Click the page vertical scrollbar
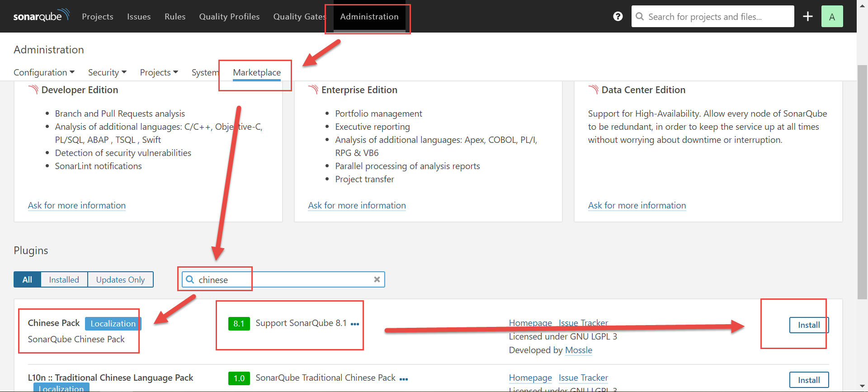The width and height of the screenshot is (868, 392). (862, 181)
